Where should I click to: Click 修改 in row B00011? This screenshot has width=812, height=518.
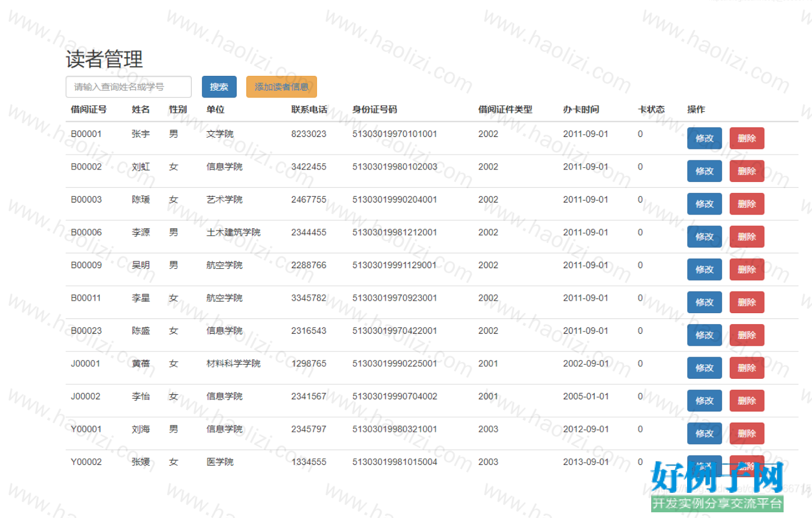tap(704, 302)
